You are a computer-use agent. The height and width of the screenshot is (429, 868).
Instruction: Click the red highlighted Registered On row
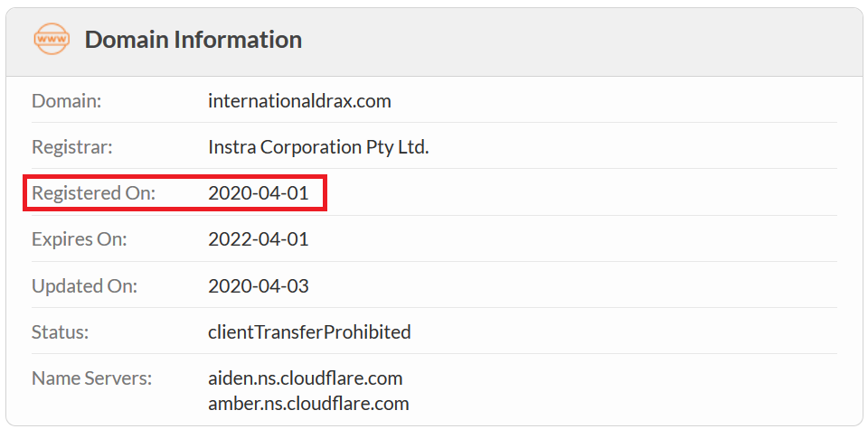(175, 193)
